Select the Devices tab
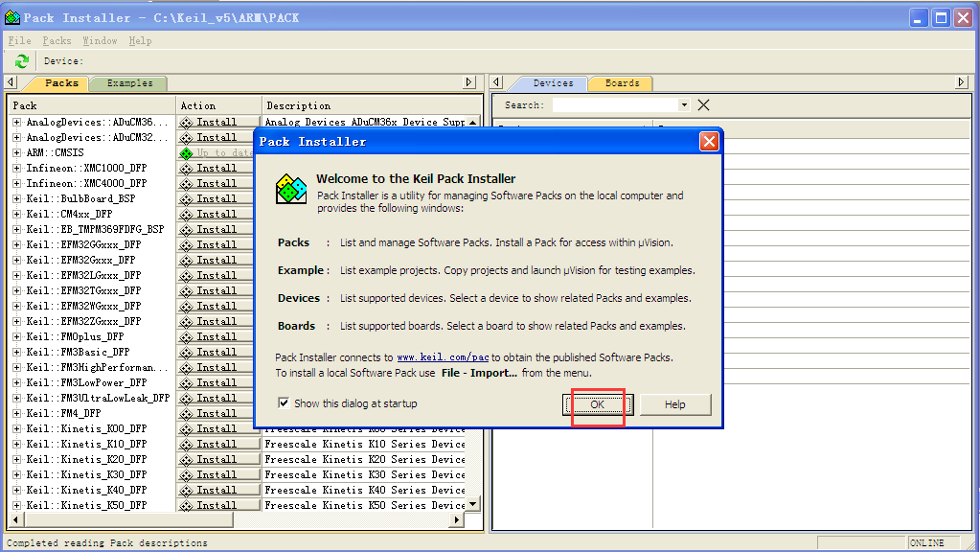This screenshot has width=980, height=552. tap(553, 83)
